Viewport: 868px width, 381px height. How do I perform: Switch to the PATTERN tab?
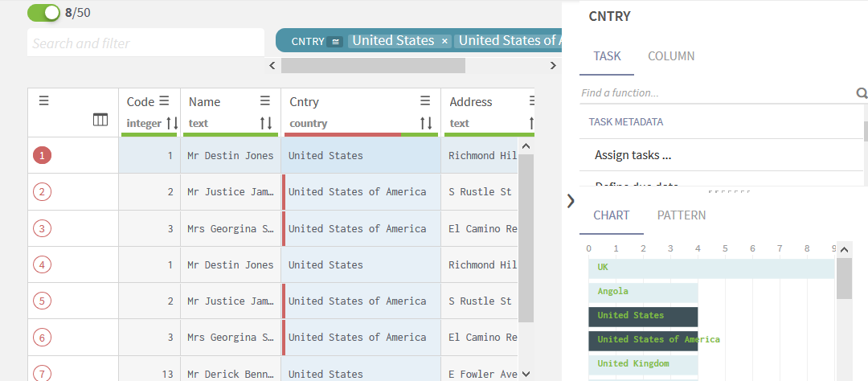coord(682,215)
